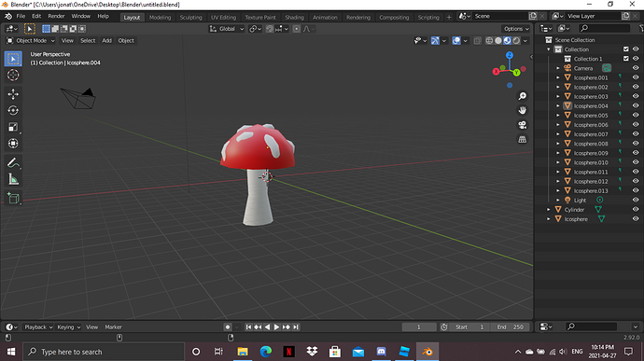The width and height of the screenshot is (644, 361).
Task: Switch to rendered viewport shading
Action: coord(516,41)
